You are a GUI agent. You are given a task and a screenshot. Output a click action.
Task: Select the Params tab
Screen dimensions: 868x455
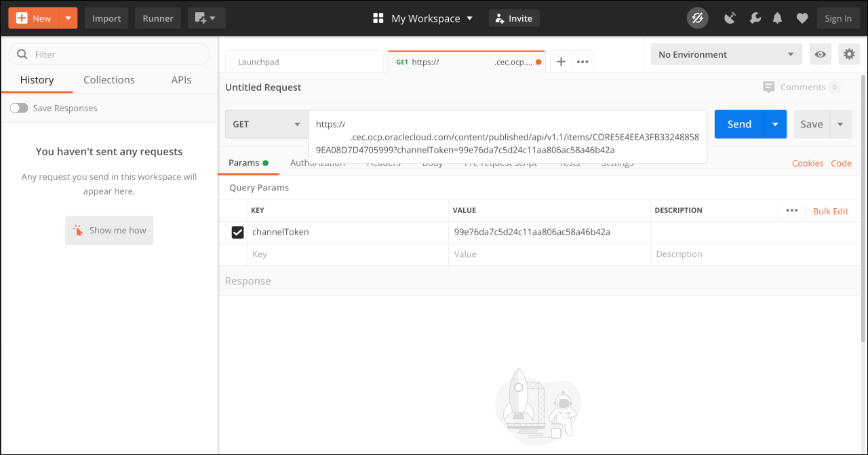248,163
